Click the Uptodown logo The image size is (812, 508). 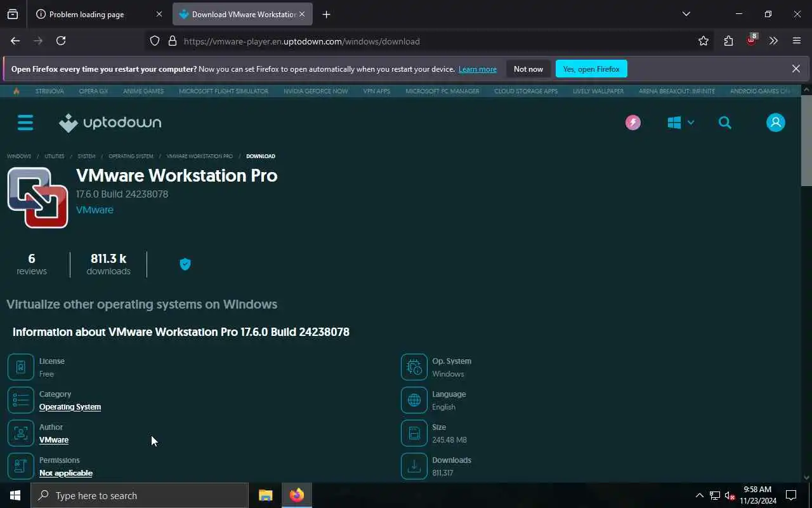110,123
